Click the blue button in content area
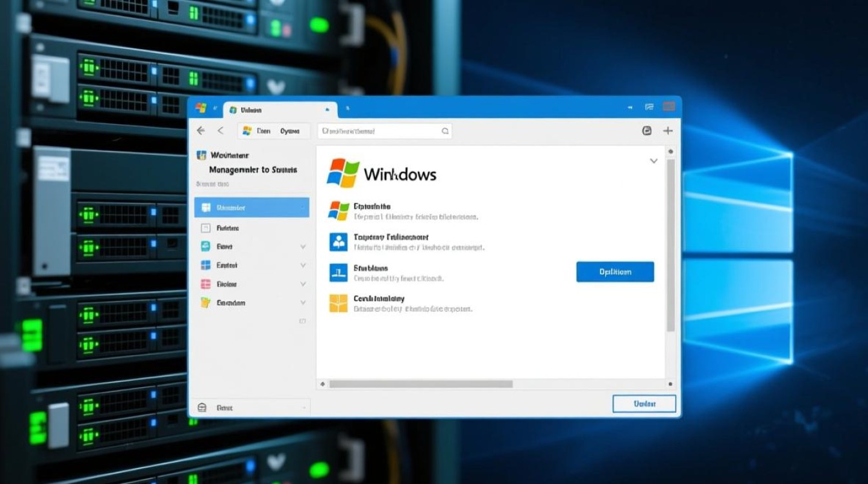The width and height of the screenshot is (868, 484). click(615, 272)
